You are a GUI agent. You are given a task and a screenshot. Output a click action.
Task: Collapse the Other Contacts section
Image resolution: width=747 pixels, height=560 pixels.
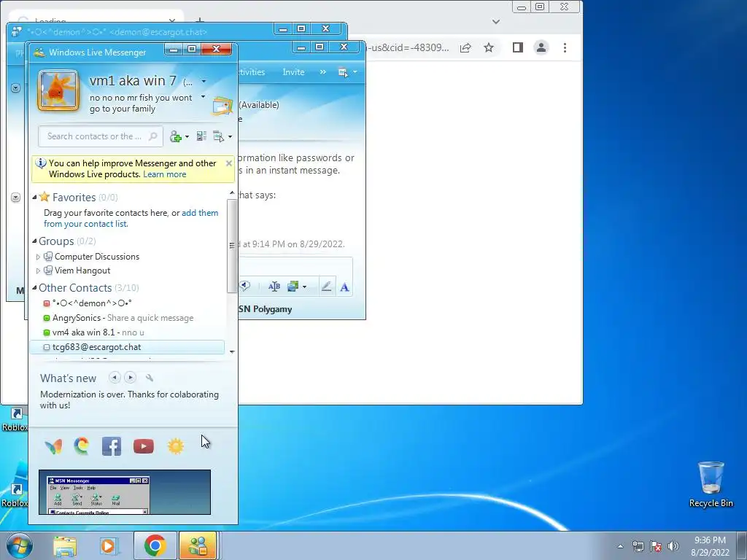[x=34, y=287]
